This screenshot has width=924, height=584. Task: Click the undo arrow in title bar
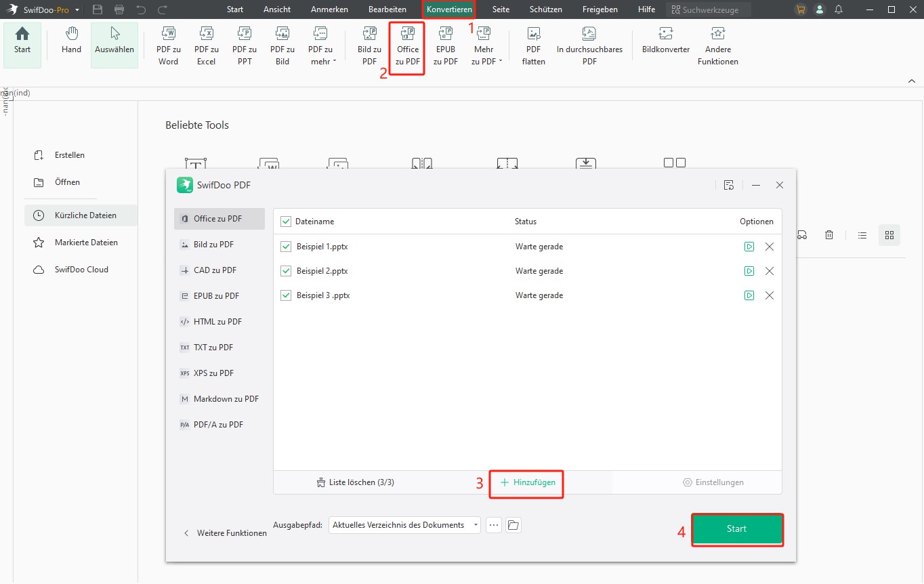point(141,9)
